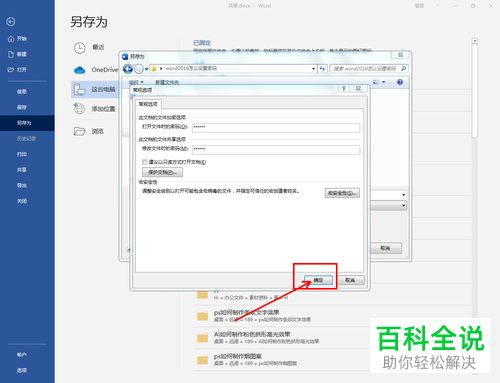The height and width of the screenshot is (383, 500).
Task: Click the 修改文件时的密码 field
Action: pyautogui.click(x=276, y=150)
